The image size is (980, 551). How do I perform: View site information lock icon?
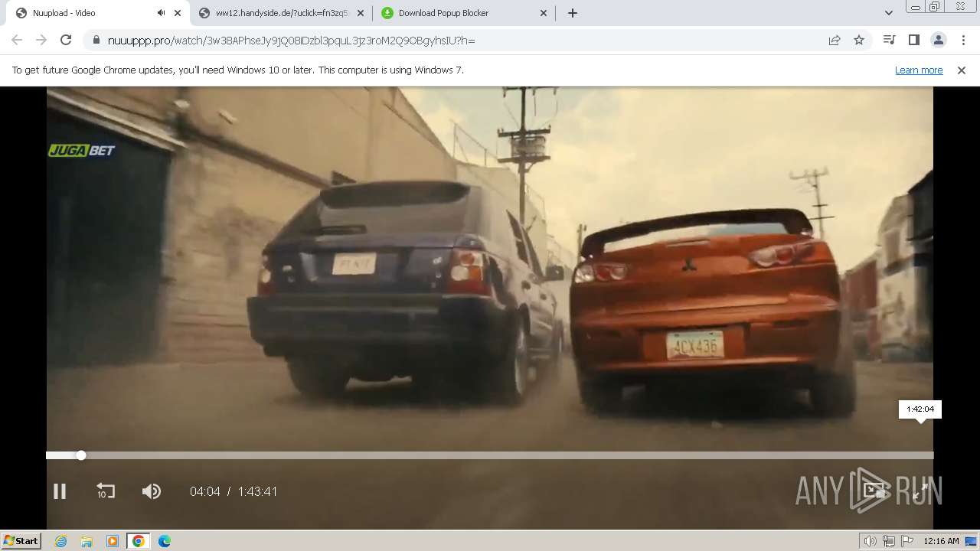click(96, 40)
